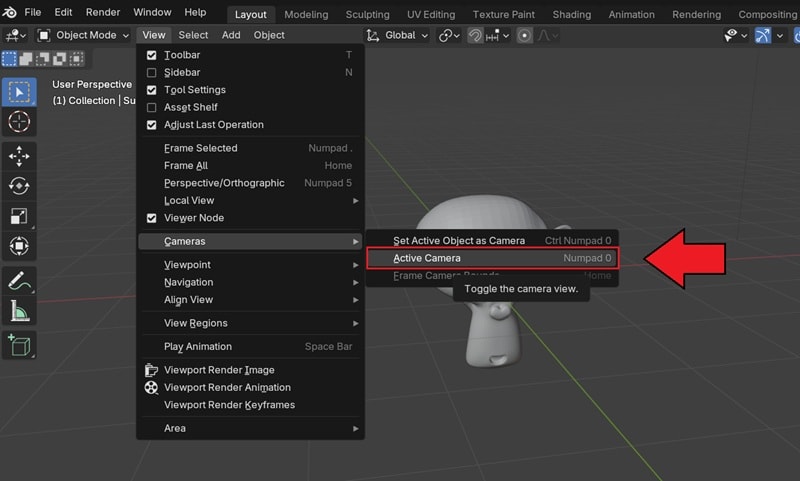
Task: Select the Rotate tool
Action: point(19,186)
